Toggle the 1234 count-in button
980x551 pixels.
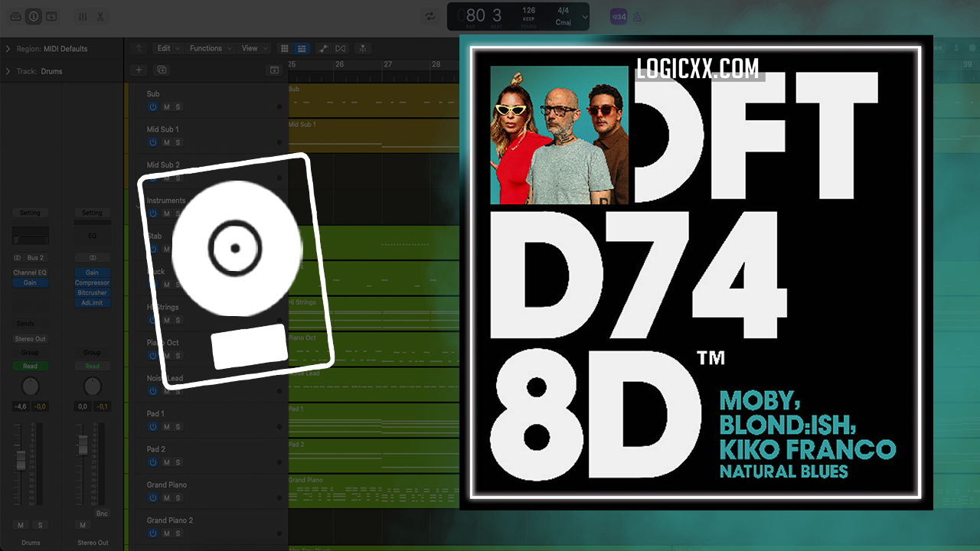[619, 16]
